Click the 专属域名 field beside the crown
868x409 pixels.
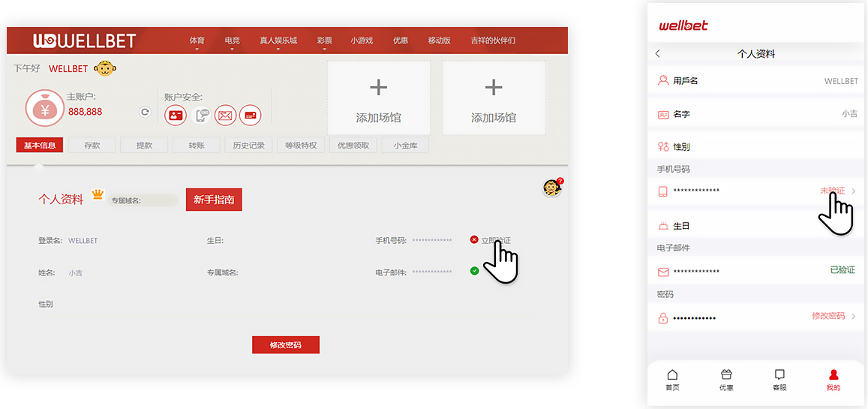[143, 200]
